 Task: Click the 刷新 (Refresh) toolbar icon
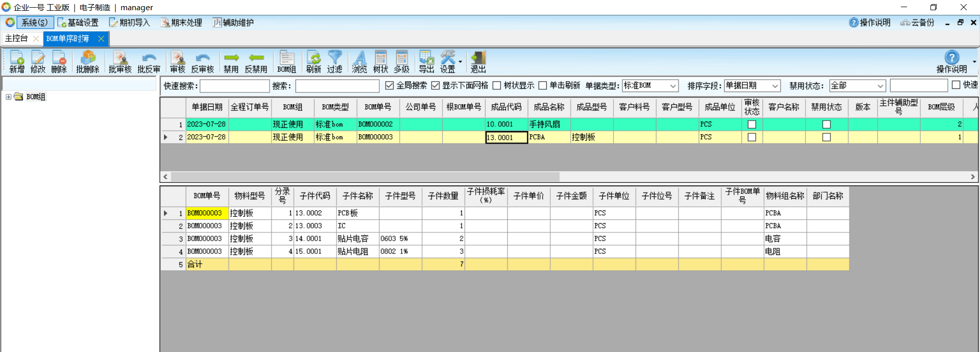[313, 62]
